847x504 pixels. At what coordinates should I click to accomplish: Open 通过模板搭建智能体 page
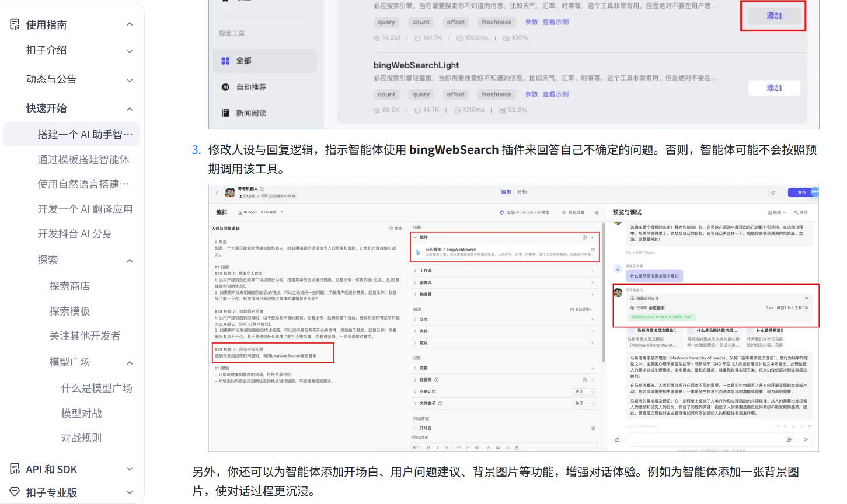pos(83,160)
